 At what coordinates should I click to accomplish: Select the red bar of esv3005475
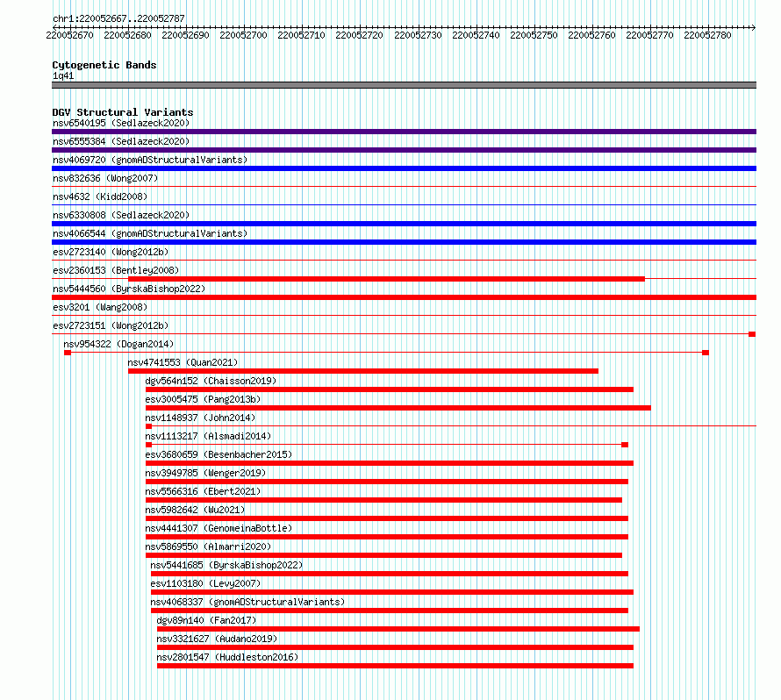[398, 408]
